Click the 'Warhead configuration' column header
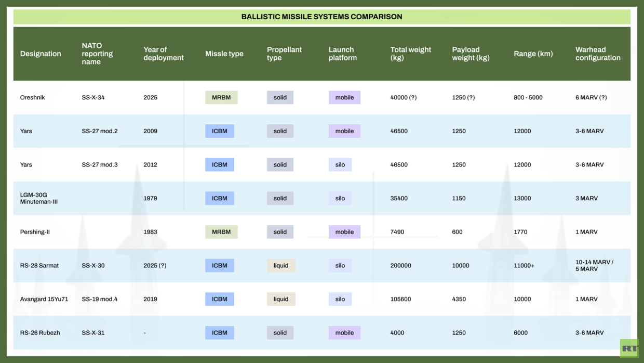This screenshot has height=363, width=644. click(x=598, y=54)
